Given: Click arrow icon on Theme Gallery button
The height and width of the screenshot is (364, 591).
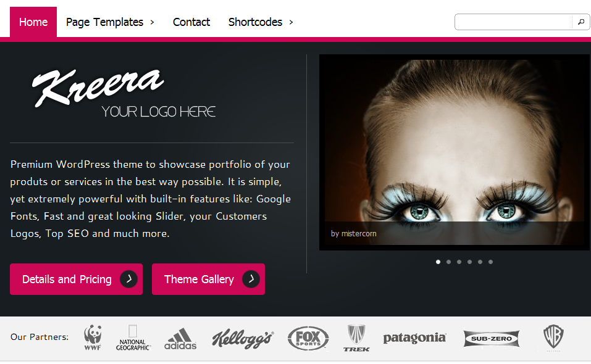Looking at the screenshot, I should point(251,279).
